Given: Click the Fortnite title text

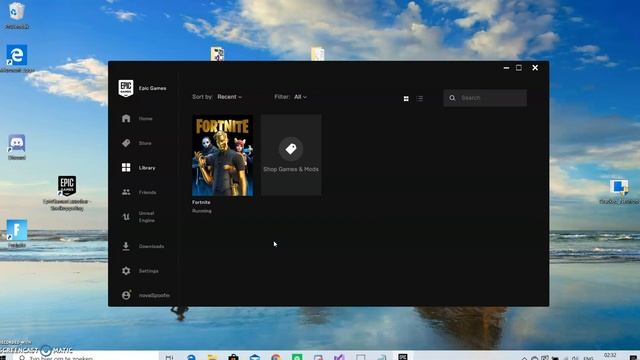Looking at the screenshot, I should [x=201, y=202].
